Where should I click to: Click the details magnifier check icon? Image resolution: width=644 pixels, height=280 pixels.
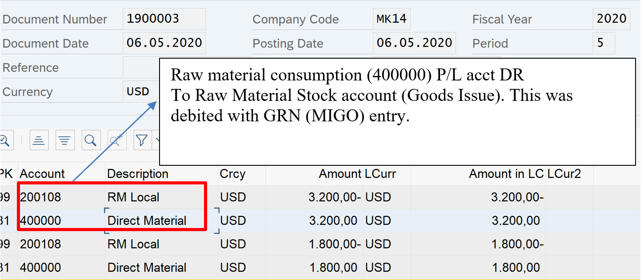[x=4, y=141]
